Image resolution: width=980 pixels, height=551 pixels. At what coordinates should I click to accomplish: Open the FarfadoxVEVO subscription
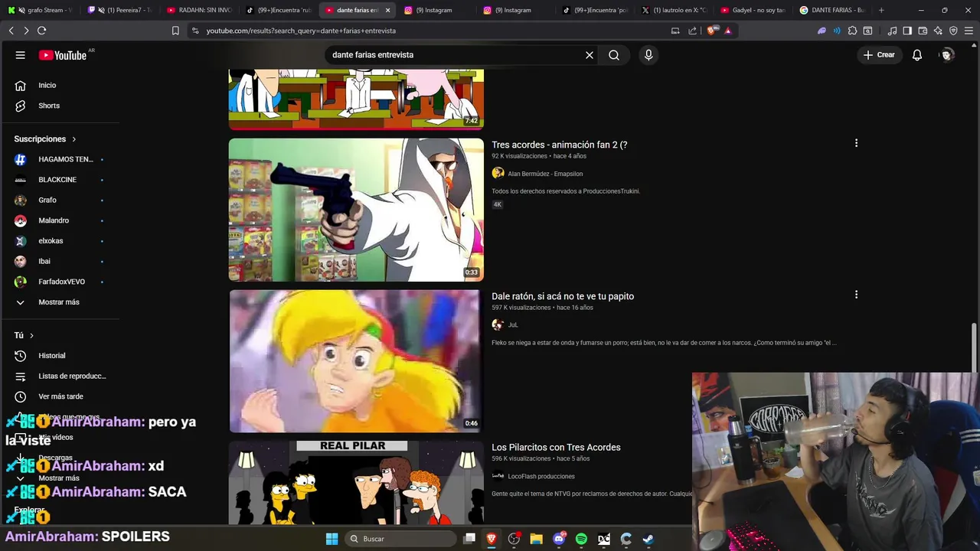click(x=60, y=282)
